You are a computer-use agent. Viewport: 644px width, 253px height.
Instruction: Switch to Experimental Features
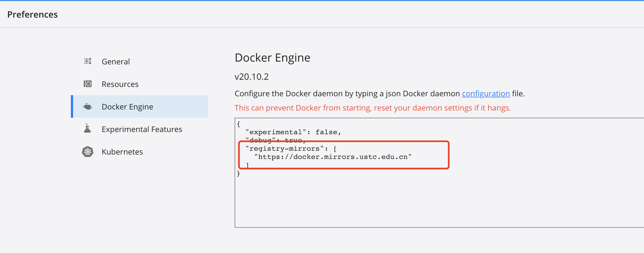pyautogui.click(x=142, y=129)
